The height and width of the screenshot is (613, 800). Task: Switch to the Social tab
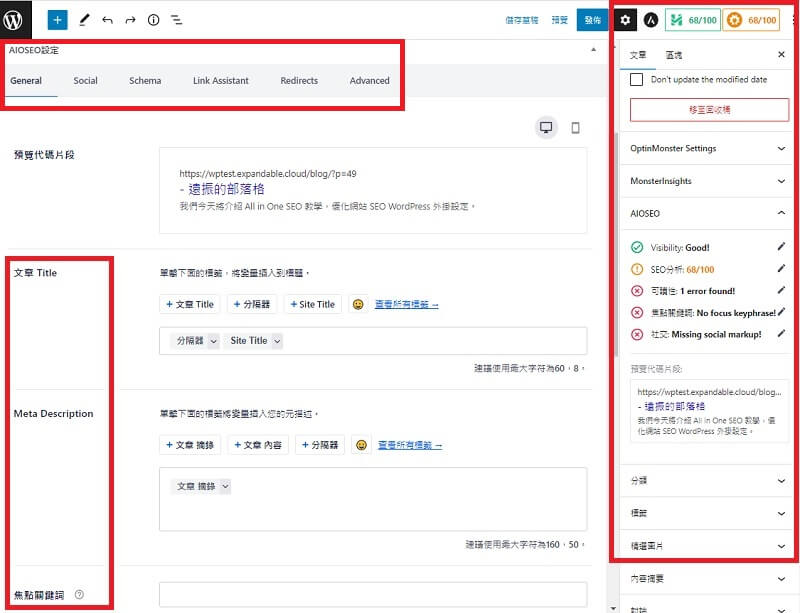tap(85, 81)
